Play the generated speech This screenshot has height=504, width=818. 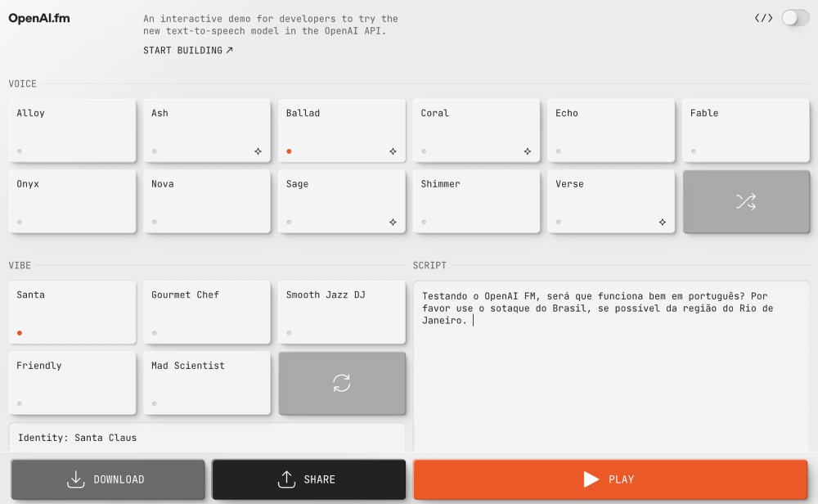pos(610,479)
